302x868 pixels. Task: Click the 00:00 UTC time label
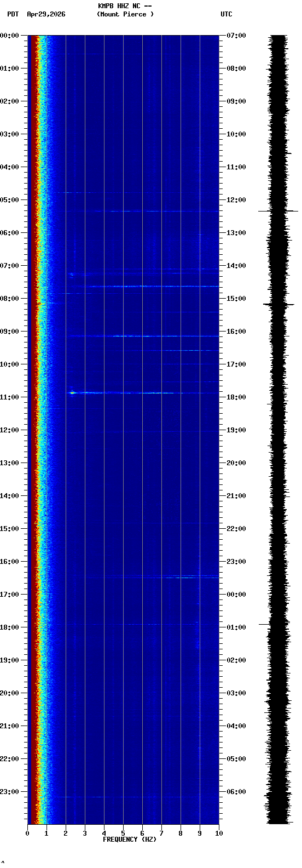click(236, 595)
